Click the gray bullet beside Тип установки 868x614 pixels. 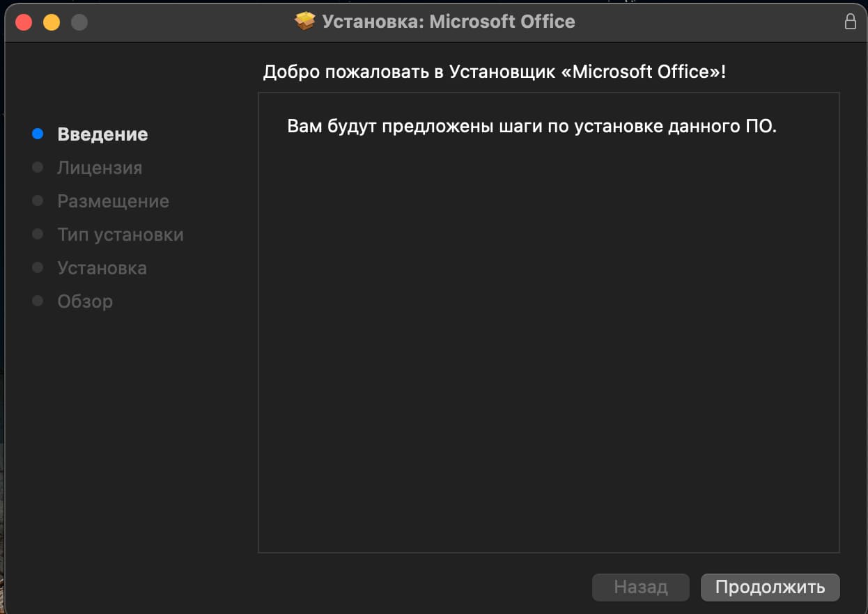(x=38, y=234)
